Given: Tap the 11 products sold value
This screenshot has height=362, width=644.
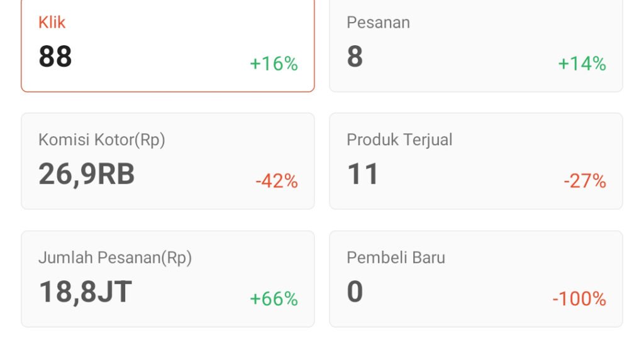Looking at the screenshot, I should [363, 174].
